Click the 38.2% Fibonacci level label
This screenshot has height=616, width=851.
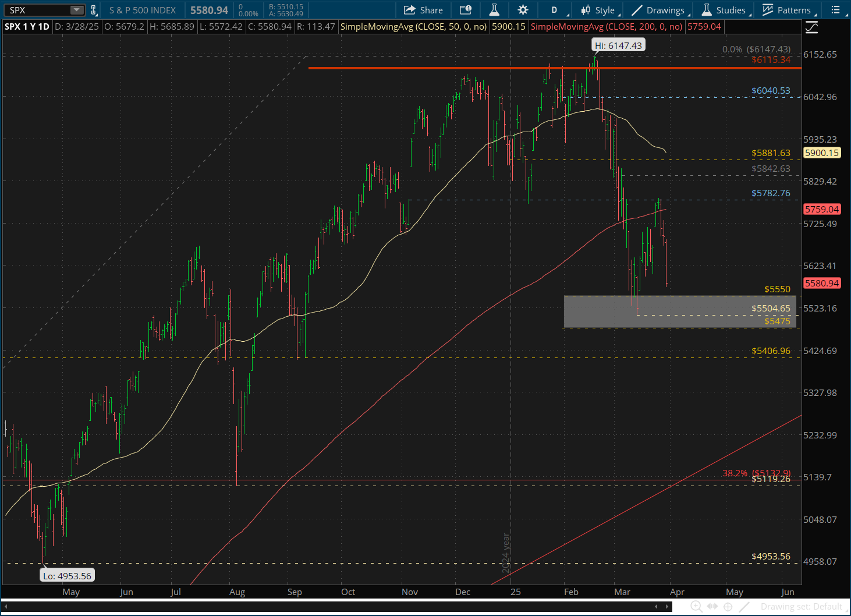click(757, 473)
